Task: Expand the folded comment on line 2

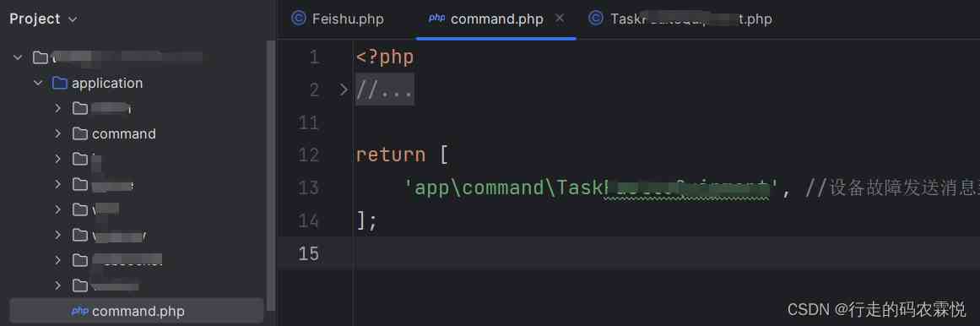Action: point(343,90)
